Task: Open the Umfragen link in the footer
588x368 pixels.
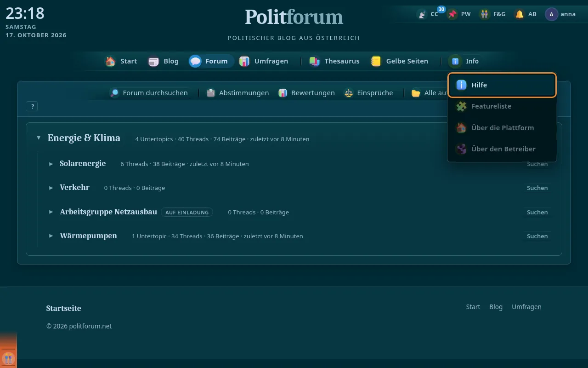Action: point(526,307)
